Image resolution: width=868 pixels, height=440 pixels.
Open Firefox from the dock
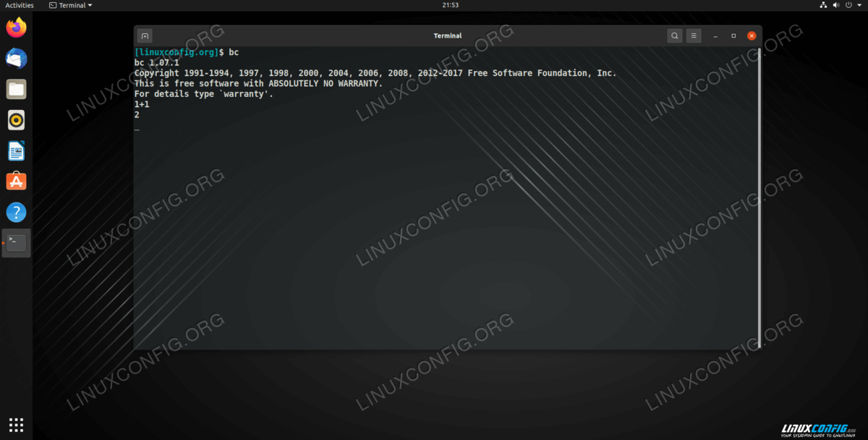point(16,28)
